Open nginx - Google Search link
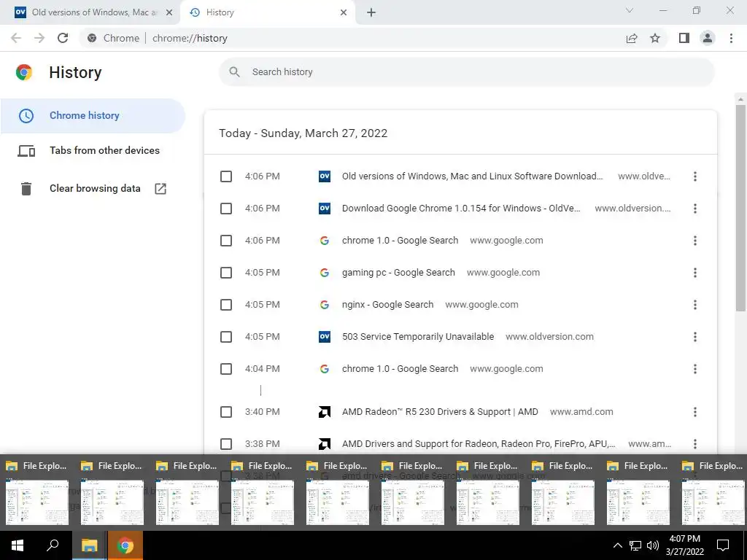The image size is (747, 560). click(387, 305)
